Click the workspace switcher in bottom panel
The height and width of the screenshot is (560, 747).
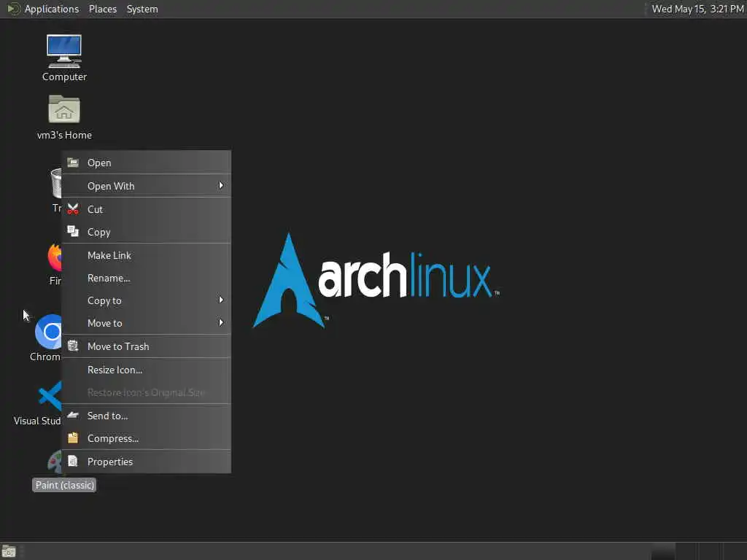coord(698,551)
